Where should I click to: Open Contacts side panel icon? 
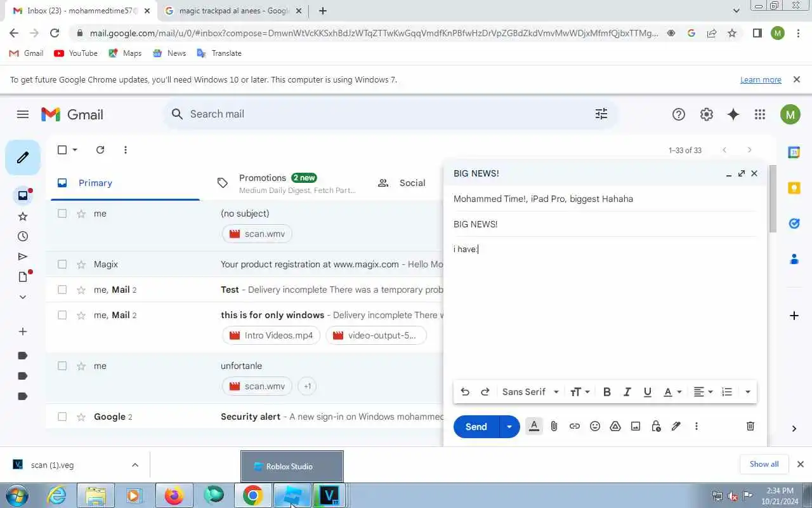click(x=794, y=259)
